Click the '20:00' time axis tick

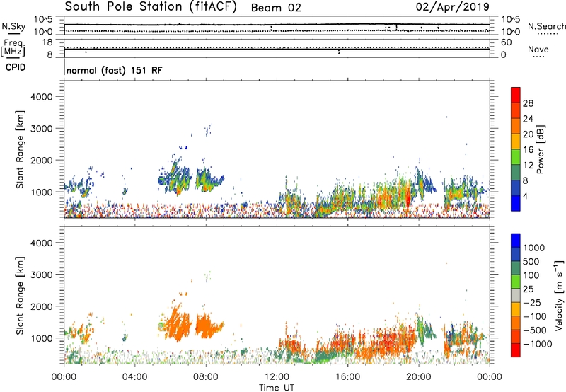(x=419, y=377)
